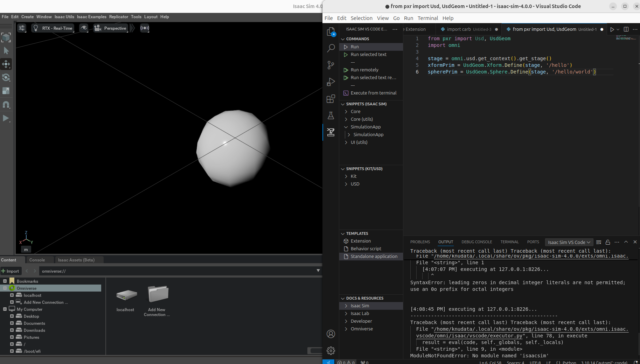Open the Replicator menu

point(118,17)
